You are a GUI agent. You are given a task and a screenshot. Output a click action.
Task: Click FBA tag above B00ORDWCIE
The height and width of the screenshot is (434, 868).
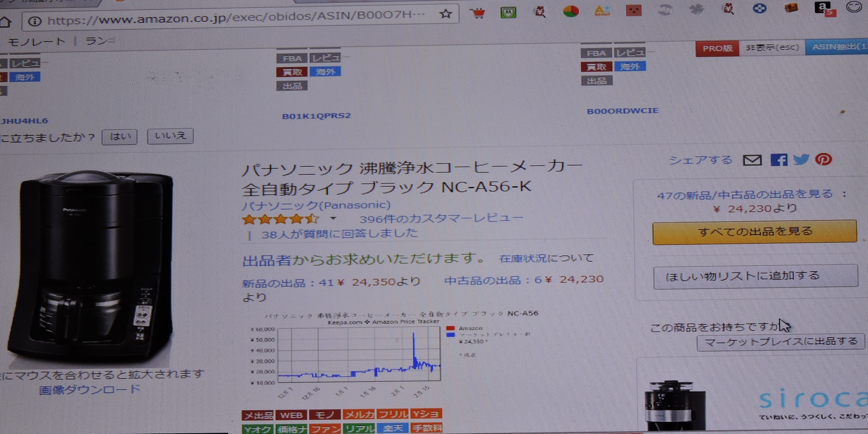[x=596, y=53]
